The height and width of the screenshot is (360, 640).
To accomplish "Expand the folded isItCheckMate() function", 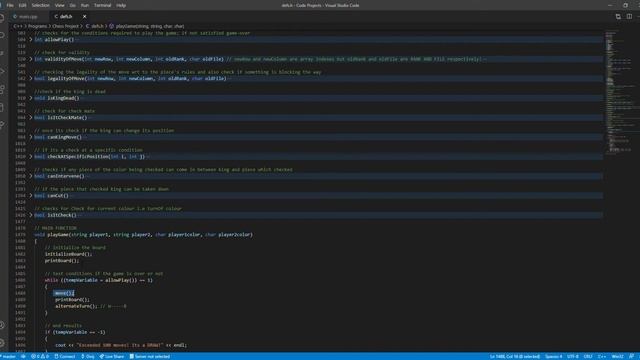I will click(31, 118).
